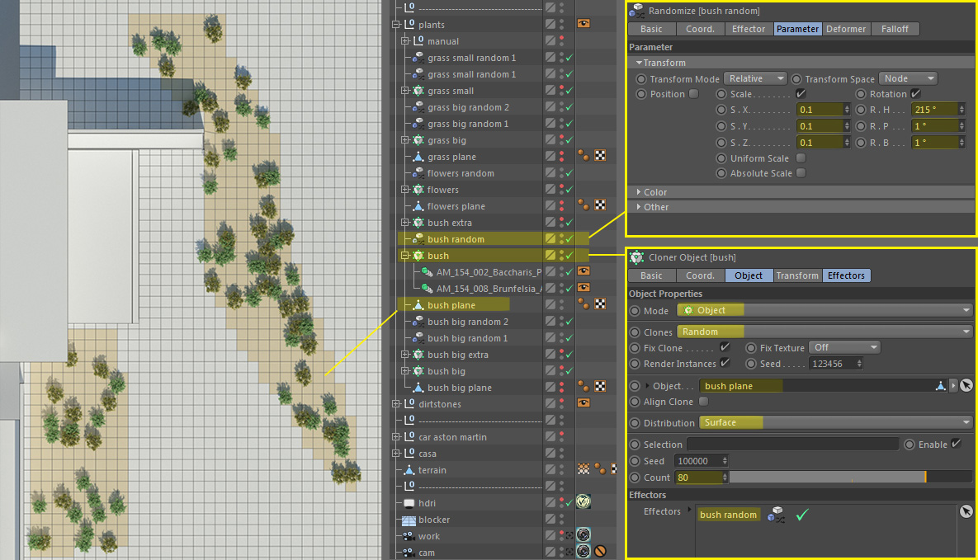The width and height of the screenshot is (978, 560).
Task: Toggle the Align Clone checkbox
Action: pyautogui.click(x=703, y=402)
